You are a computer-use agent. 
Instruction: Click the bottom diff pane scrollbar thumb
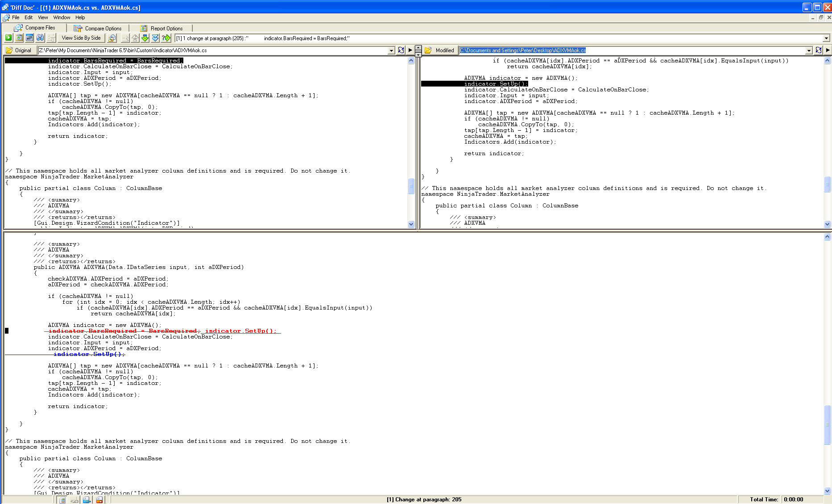click(828, 425)
